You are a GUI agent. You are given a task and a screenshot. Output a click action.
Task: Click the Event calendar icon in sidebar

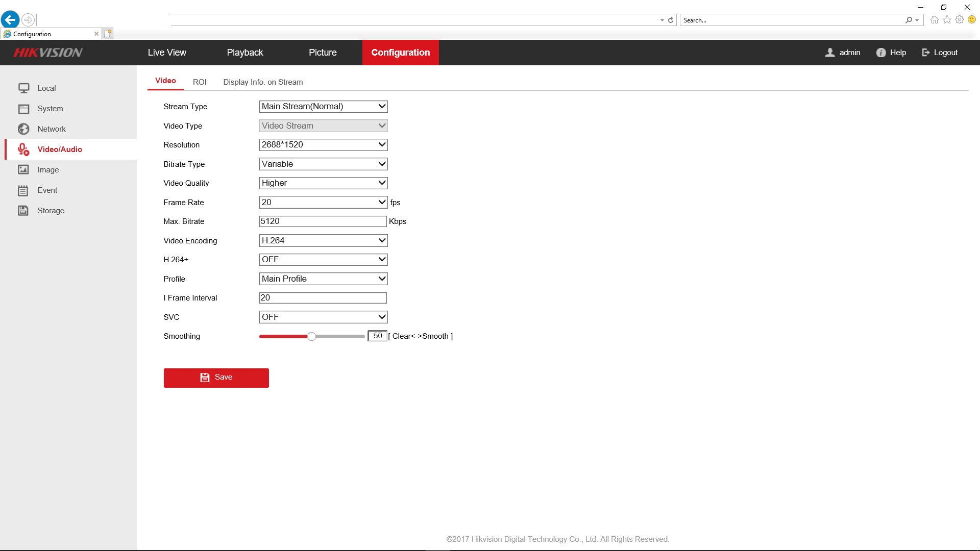pos(23,190)
